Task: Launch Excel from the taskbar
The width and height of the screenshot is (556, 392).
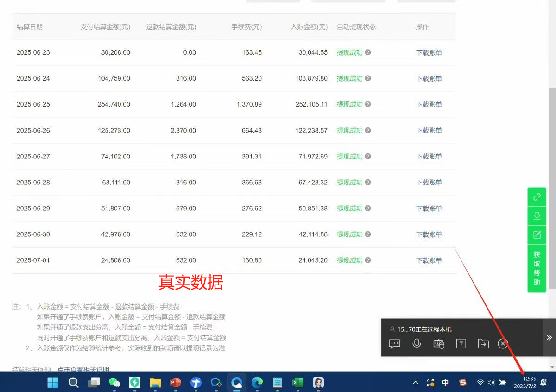Action: [x=297, y=383]
